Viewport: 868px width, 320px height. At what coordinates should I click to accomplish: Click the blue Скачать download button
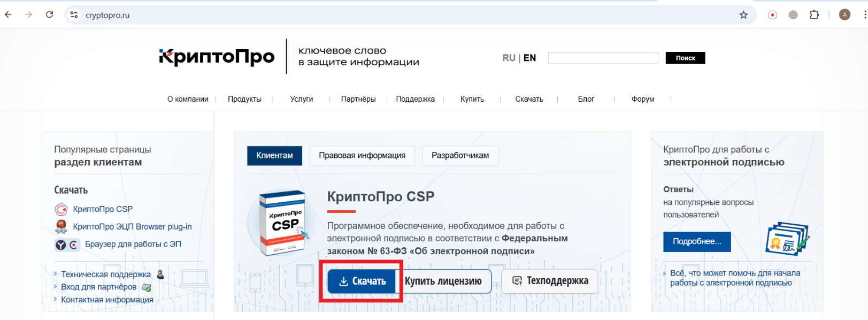click(x=362, y=281)
